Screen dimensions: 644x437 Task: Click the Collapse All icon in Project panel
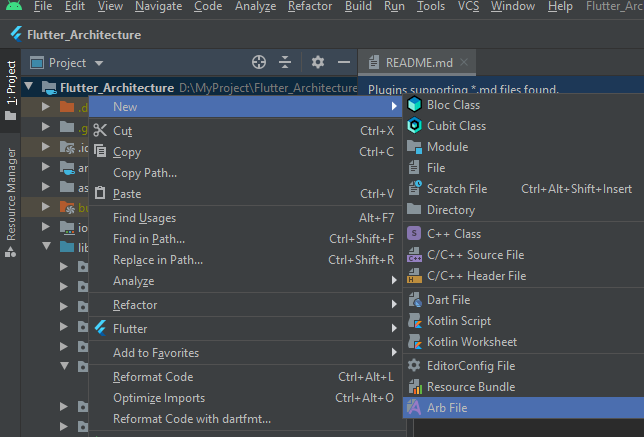[x=285, y=62]
